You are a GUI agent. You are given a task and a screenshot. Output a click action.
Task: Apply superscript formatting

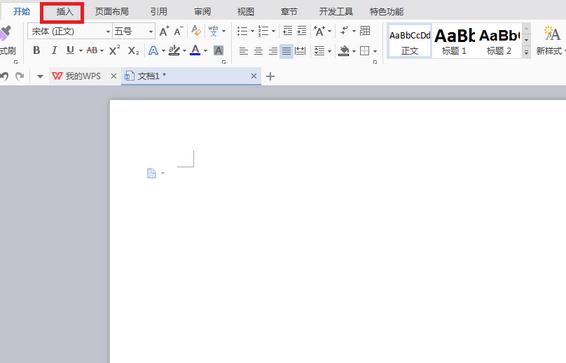click(114, 51)
